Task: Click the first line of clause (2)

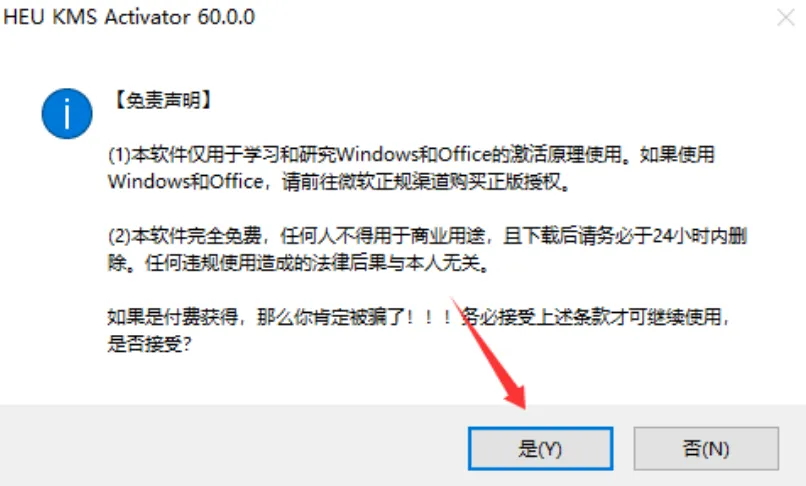Action: 427,236
